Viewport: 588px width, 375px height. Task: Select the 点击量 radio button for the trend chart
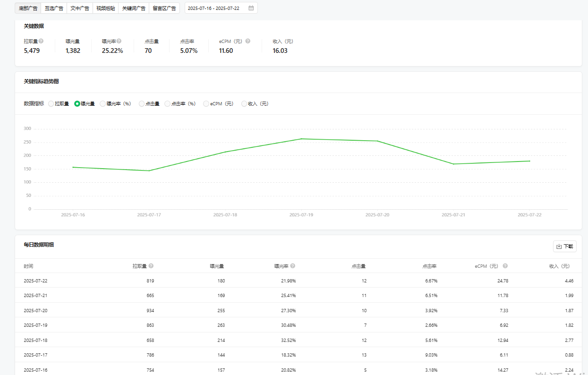[x=142, y=104]
